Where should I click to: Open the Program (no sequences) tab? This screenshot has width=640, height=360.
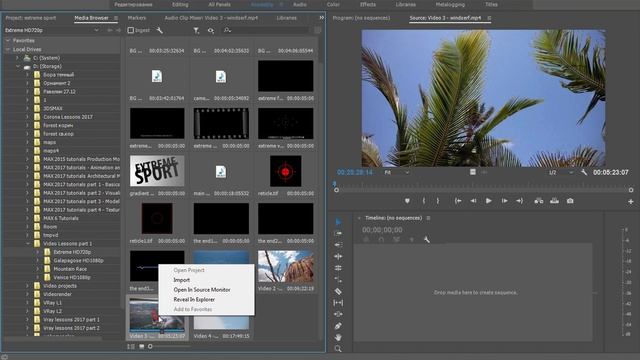pos(361,18)
